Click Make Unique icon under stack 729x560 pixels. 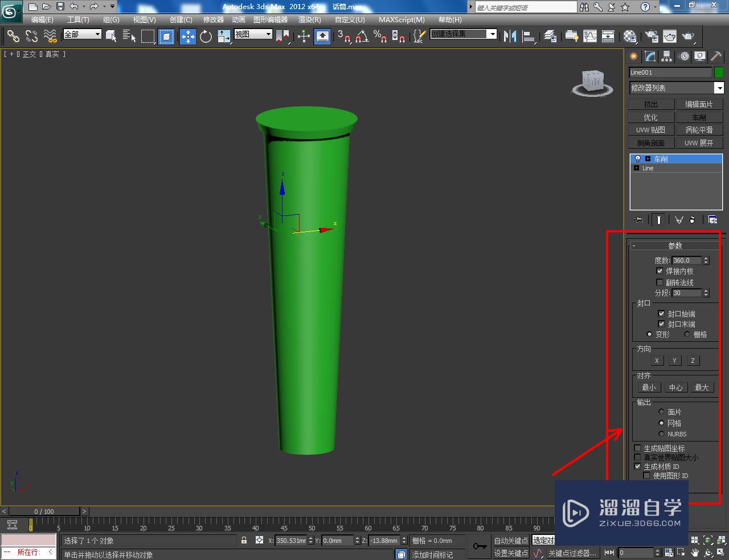click(679, 219)
